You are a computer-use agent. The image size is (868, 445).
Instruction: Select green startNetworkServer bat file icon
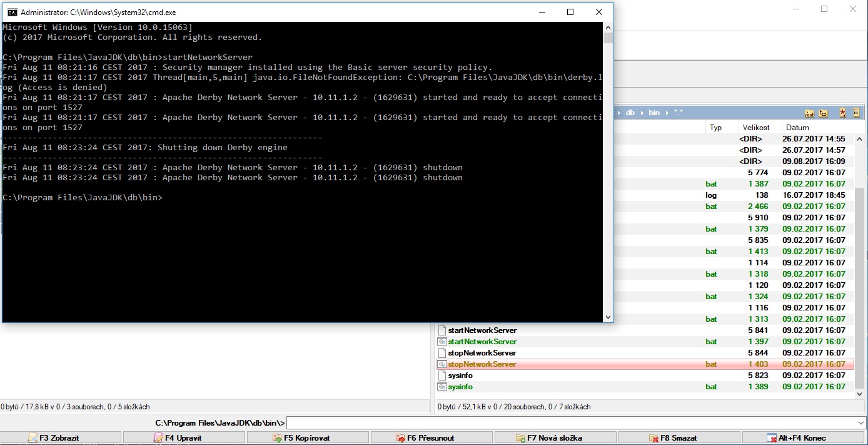pos(442,342)
